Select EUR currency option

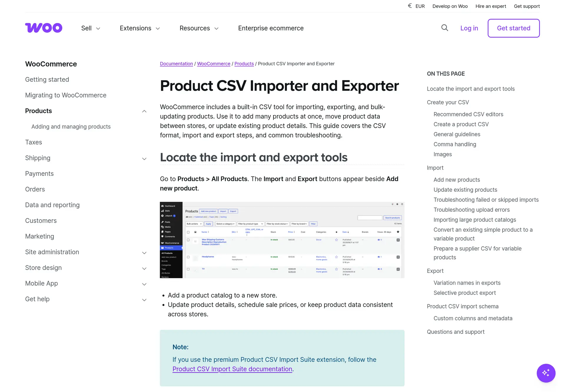(x=420, y=6)
